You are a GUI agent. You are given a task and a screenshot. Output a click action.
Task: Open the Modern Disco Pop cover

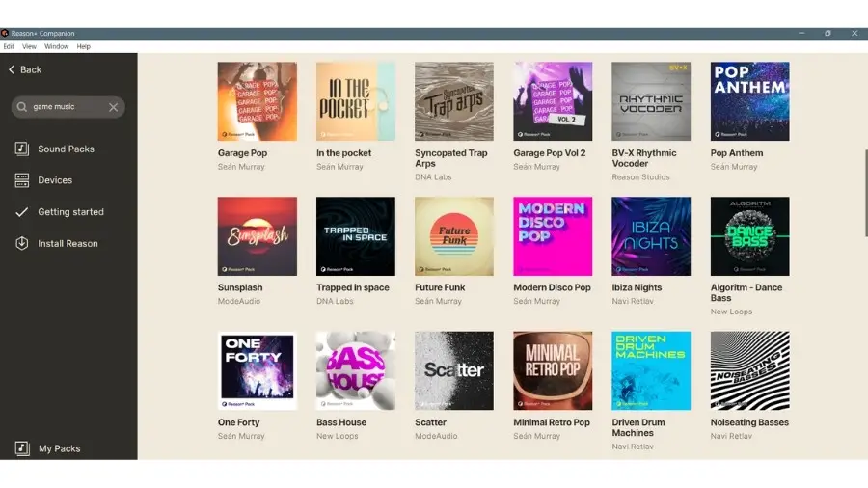pyautogui.click(x=553, y=236)
